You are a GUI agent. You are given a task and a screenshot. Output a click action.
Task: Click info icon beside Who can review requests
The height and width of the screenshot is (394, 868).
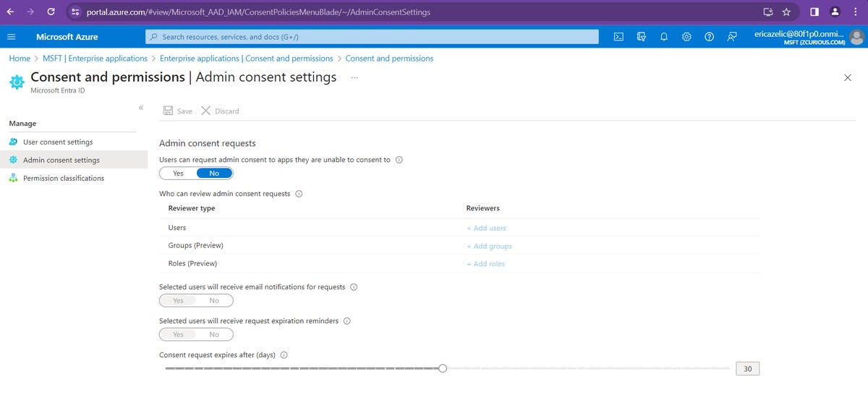[299, 194]
